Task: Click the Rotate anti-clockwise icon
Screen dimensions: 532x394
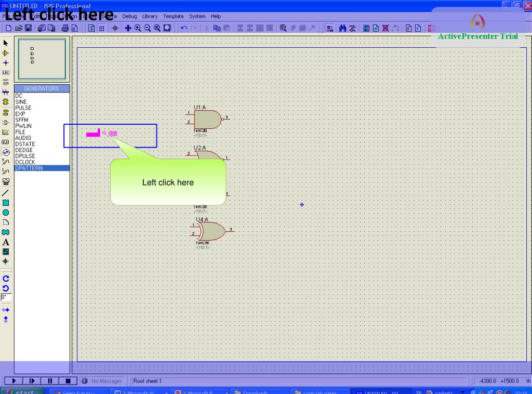Action: 6,288
